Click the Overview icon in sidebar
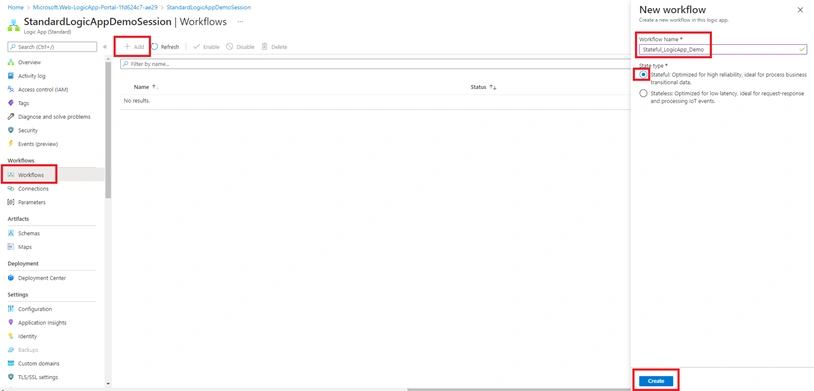 11,62
